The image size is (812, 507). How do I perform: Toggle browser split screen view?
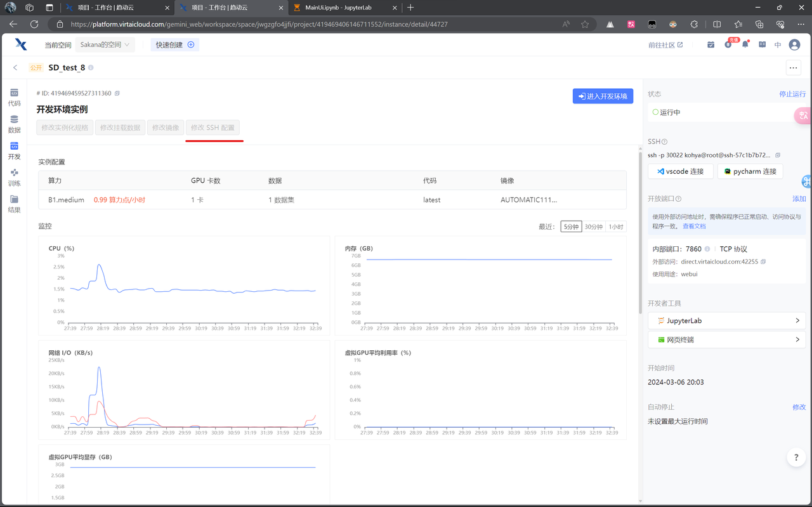tap(717, 24)
